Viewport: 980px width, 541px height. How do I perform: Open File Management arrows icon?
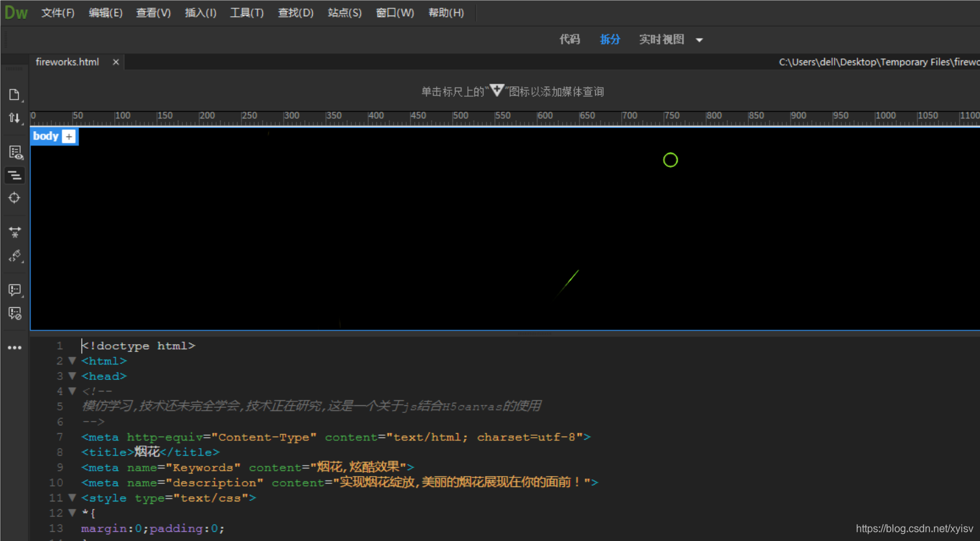click(14, 118)
